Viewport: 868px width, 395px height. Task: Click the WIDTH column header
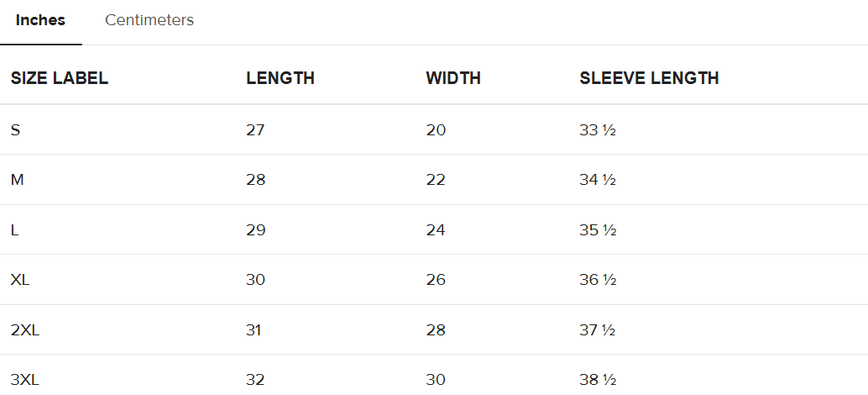click(x=453, y=78)
